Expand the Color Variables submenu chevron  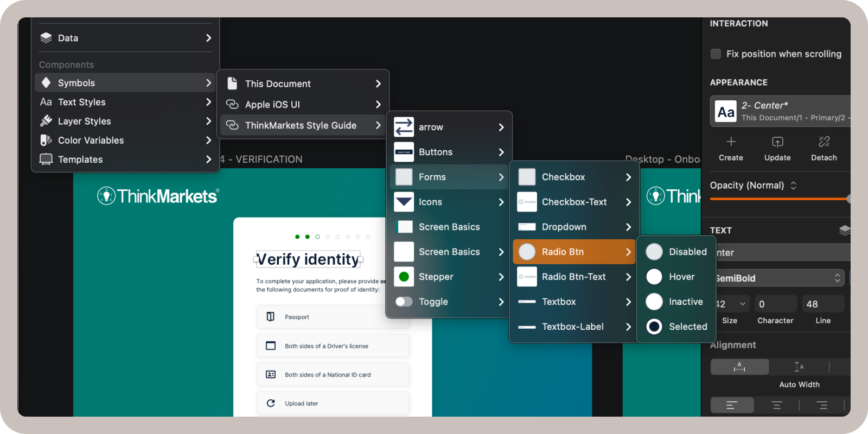click(x=208, y=140)
